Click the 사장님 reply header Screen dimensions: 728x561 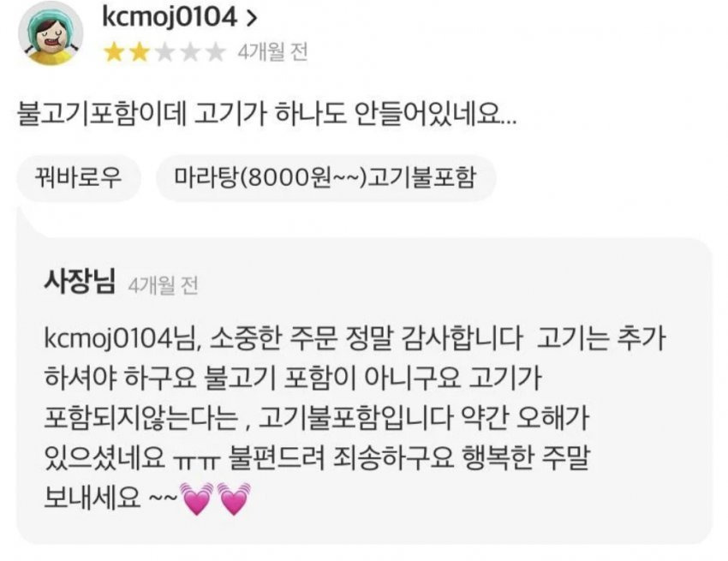point(80,282)
